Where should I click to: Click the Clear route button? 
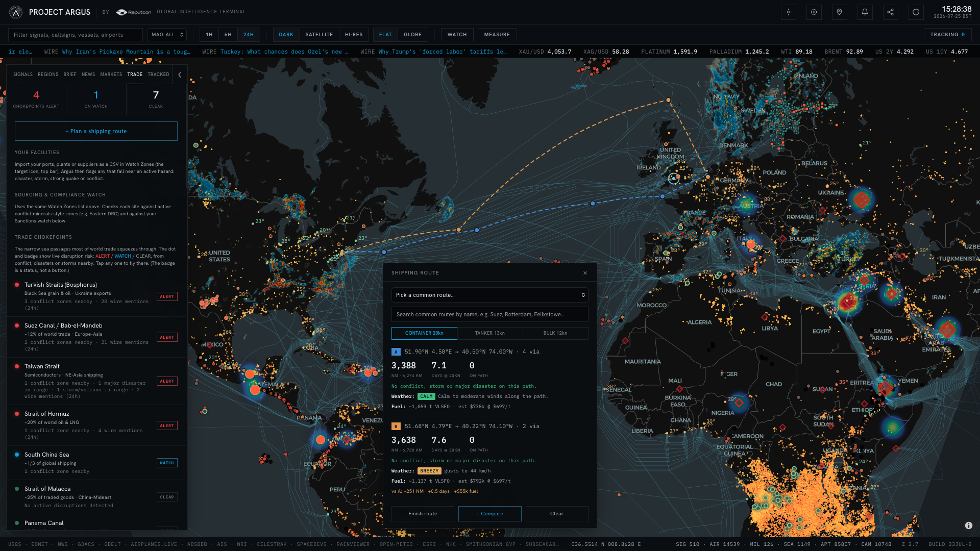[557, 514]
